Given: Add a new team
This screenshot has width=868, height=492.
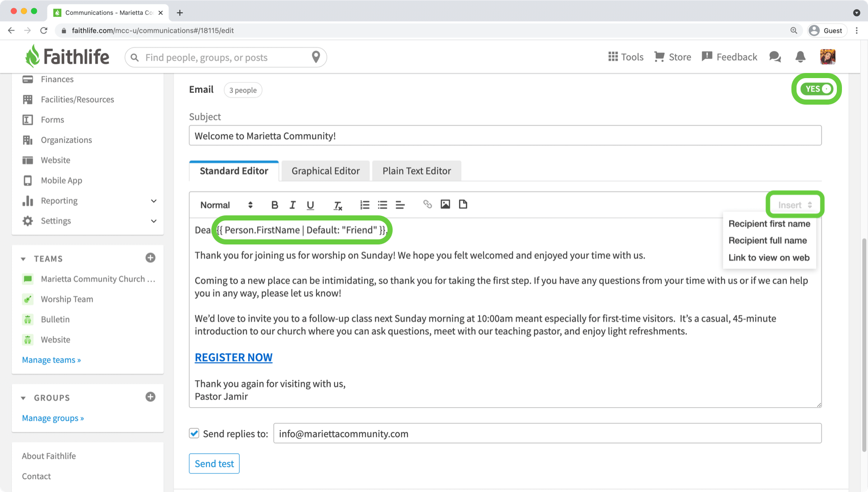Looking at the screenshot, I should click(x=150, y=258).
